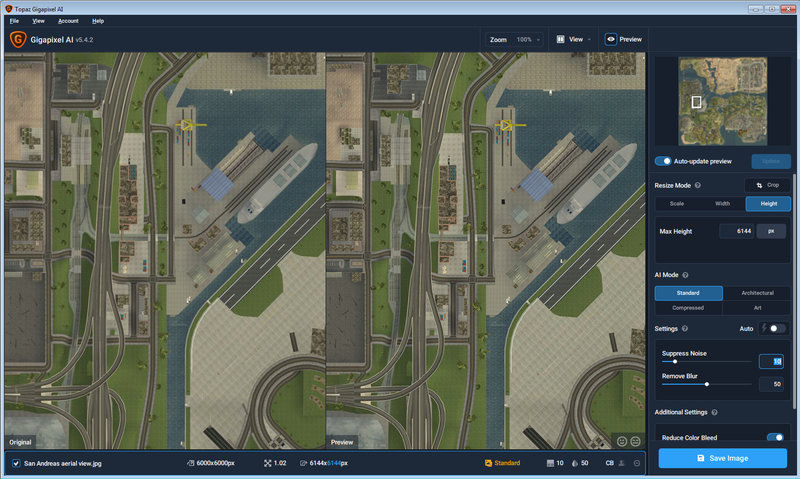This screenshot has width=800, height=479.
Task: Click the unhappy face feedback icon
Action: 635,441
